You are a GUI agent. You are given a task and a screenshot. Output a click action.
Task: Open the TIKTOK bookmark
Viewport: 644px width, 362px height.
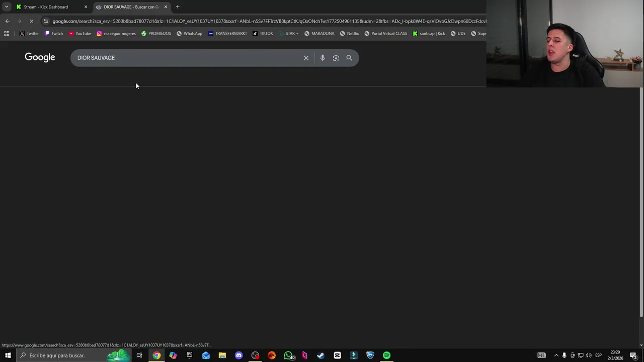tap(263, 34)
